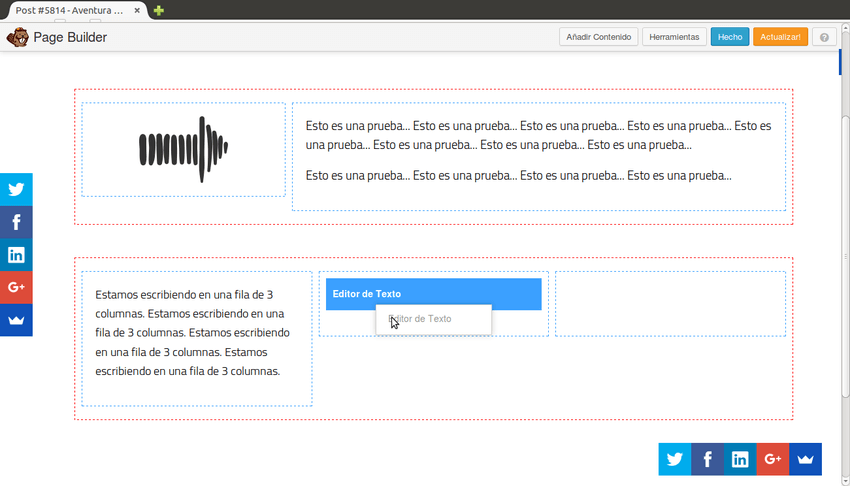Click the crown icon in left sidebar
Viewport: 850px width, 486px height.
16,320
